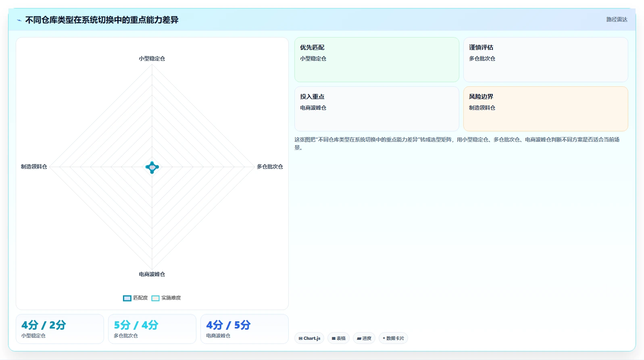Click the 5分 / 4分 score card
The width and height of the screenshot is (644, 360).
click(x=152, y=329)
